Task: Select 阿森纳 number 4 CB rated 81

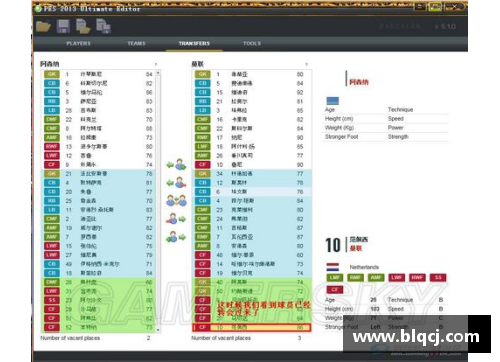Action: click(x=98, y=182)
